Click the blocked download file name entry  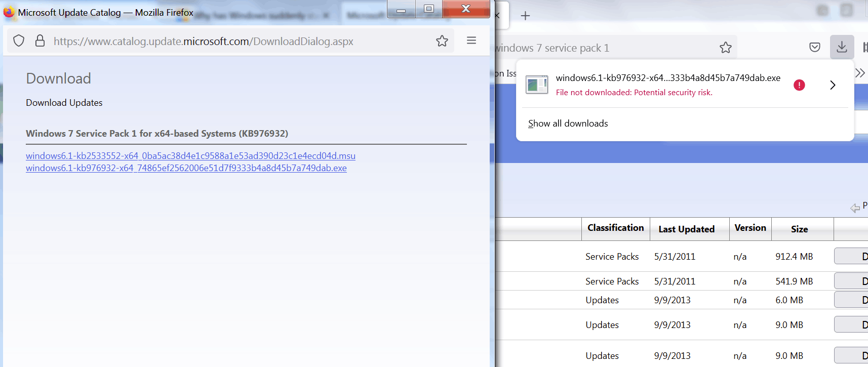(668, 78)
